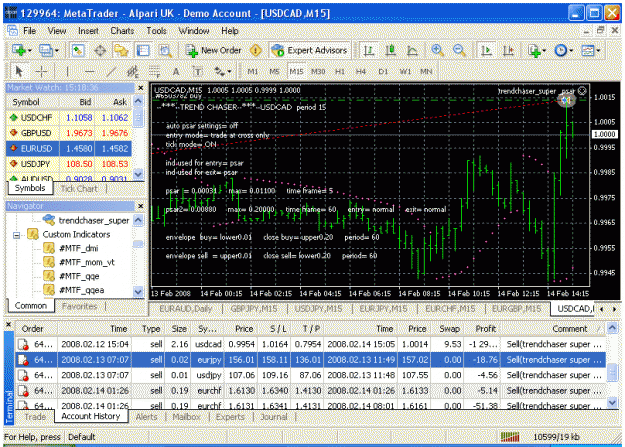Image resolution: width=625 pixels, height=447 pixels.
Task: Open the Arrows drawing dropdown
Action: click(x=222, y=71)
